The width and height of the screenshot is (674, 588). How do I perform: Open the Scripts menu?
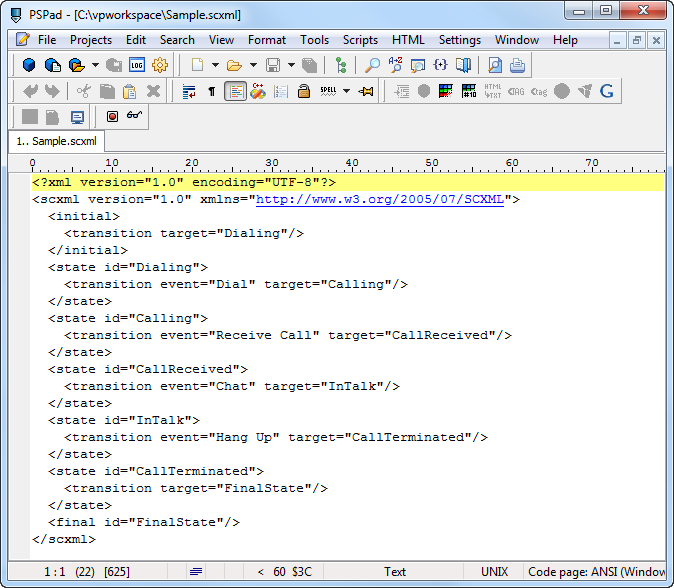pyautogui.click(x=360, y=40)
